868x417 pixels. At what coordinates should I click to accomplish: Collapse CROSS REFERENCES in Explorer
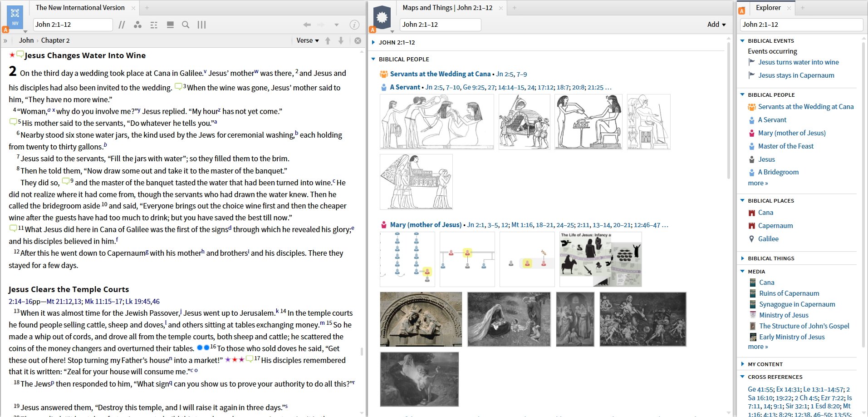point(742,377)
